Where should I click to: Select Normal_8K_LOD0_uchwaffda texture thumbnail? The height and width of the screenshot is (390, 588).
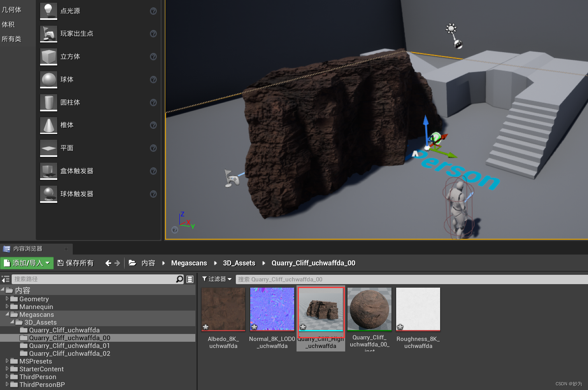[272, 309]
